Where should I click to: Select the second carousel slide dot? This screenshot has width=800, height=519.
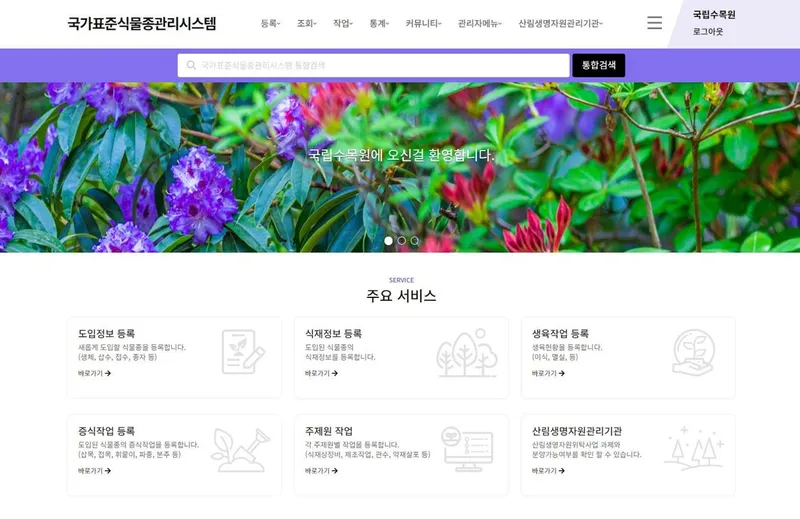(x=402, y=240)
